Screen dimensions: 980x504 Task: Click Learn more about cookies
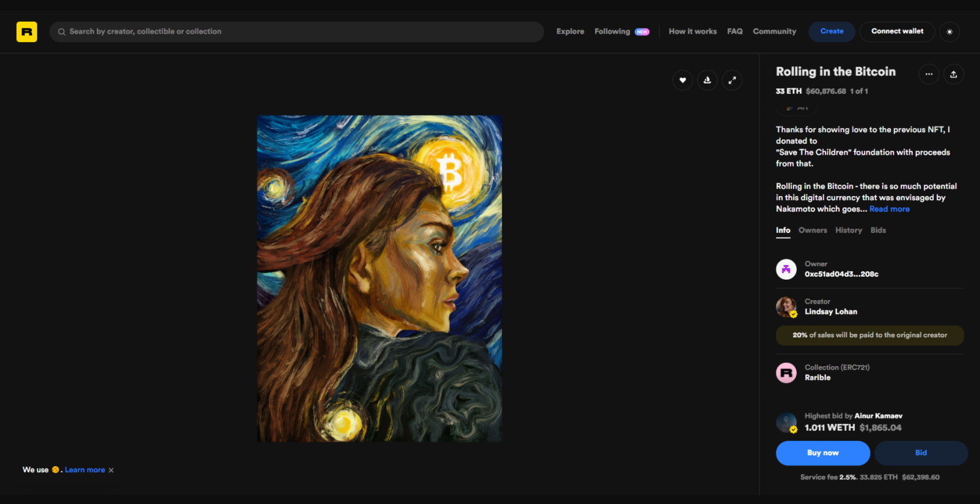[x=85, y=470]
